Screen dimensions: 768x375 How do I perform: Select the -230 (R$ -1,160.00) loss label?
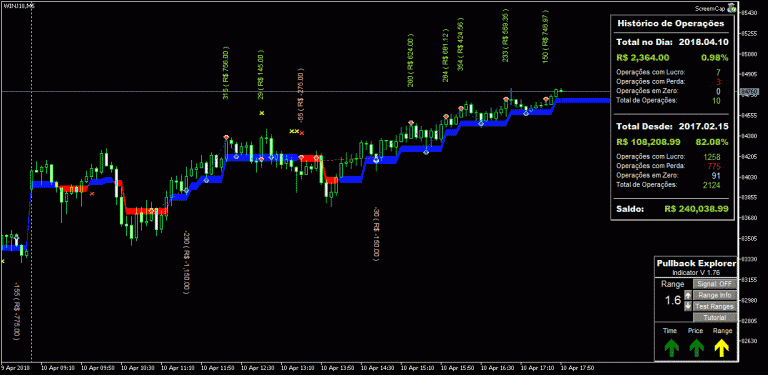(x=187, y=263)
